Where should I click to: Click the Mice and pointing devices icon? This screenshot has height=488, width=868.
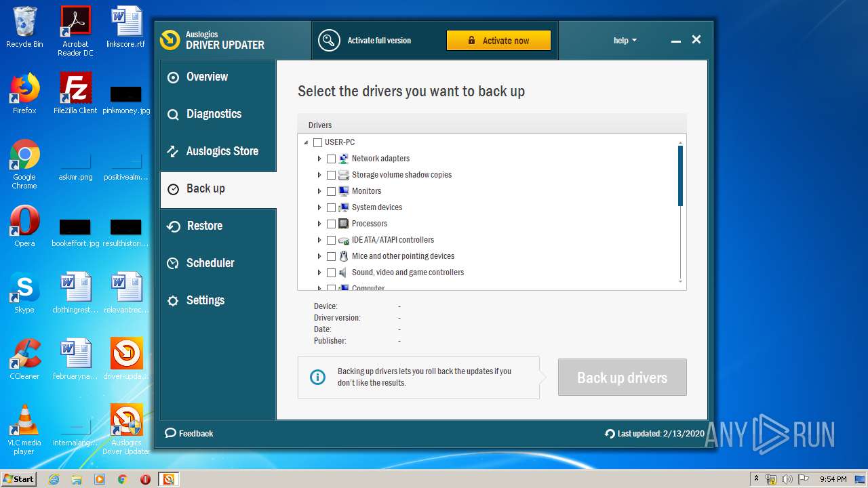coord(344,256)
